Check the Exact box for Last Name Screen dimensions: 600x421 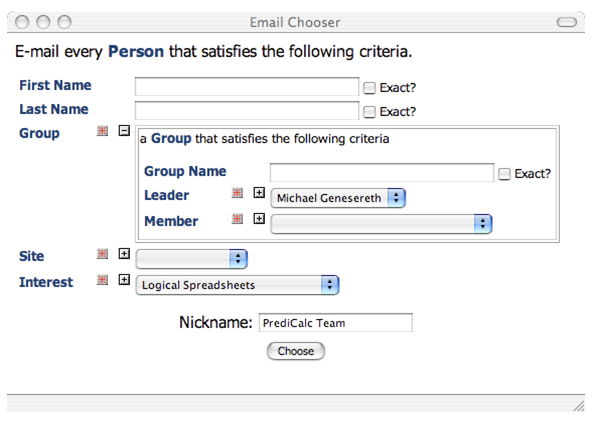pyautogui.click(x=370, y=112)
